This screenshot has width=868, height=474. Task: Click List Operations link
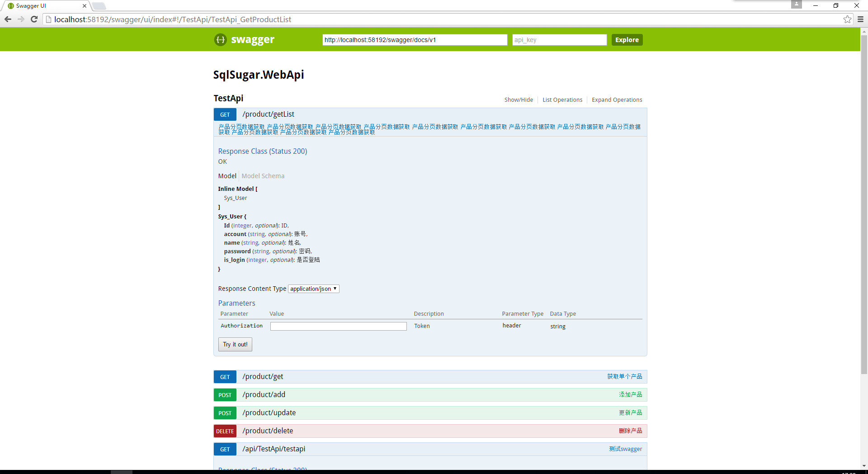pyautogui.click(x=562, y=100)
